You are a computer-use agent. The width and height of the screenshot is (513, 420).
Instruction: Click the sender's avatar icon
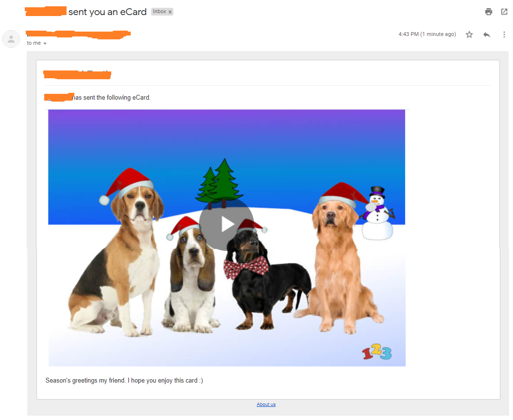tap(11, 39)
